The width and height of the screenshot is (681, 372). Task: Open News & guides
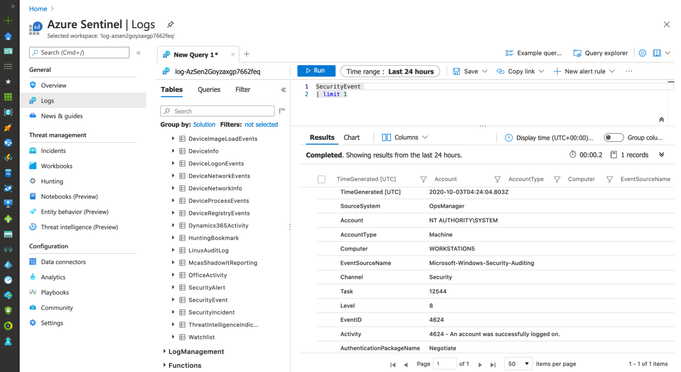pos(61,116)
